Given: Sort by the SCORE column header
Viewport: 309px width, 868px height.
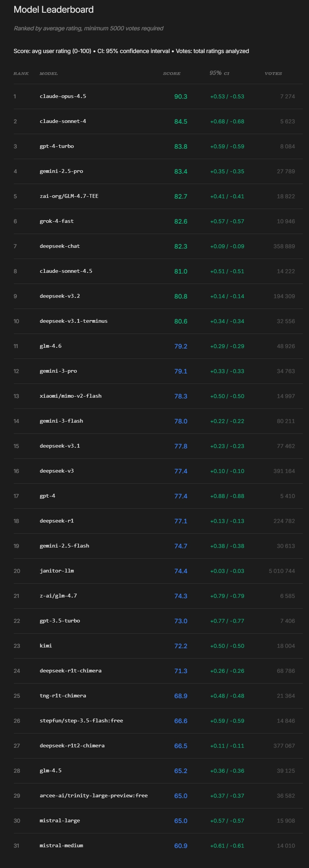Looking at the screenshot, I should [172, 73].
